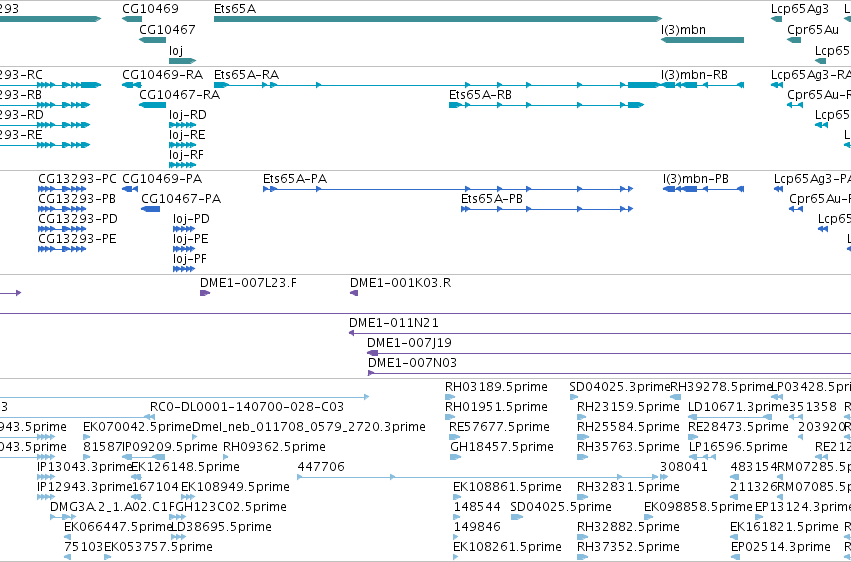The height and width of the screenshot is (562, 851).
Task: Select EST RH23159.5prime
Action: click(628, 407)
